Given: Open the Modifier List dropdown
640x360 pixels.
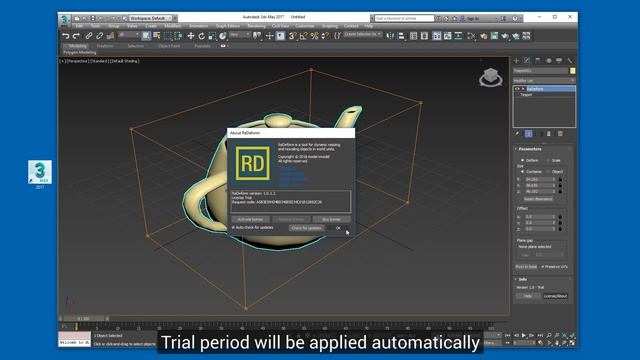Looking at the screenshot, I should (544, 80).
